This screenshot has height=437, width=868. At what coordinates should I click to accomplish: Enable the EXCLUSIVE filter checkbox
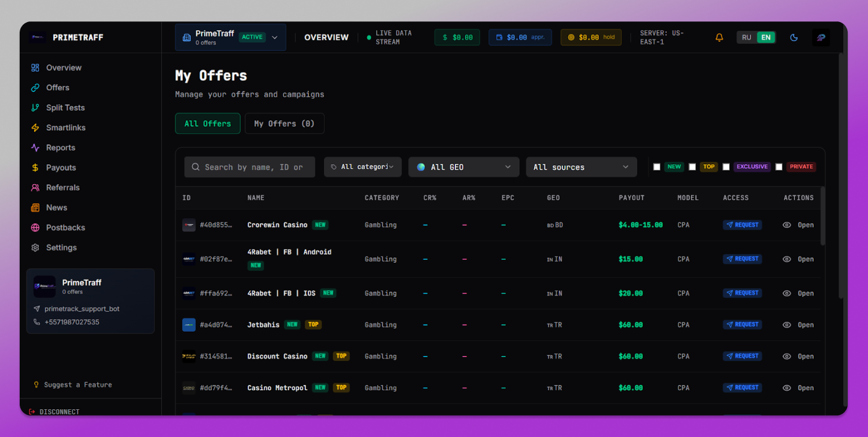click(x=726, y=167)
